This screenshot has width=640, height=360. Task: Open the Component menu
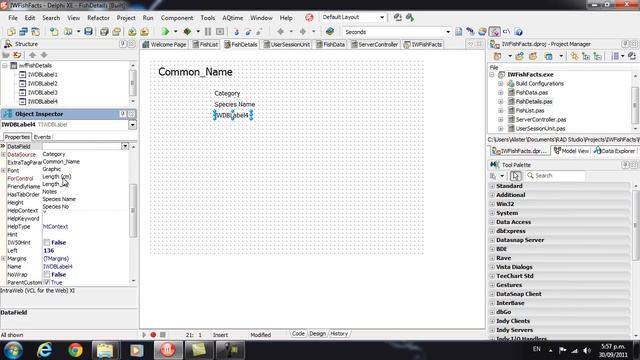tap(177, 18)
